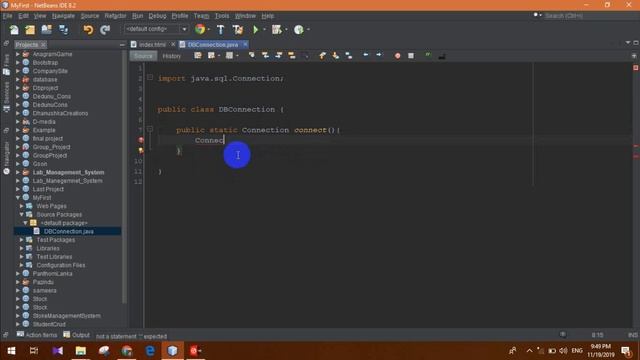Collapse the MyFirst project node
The width and height of the screenshot is (640, 360).
point(18,198)
